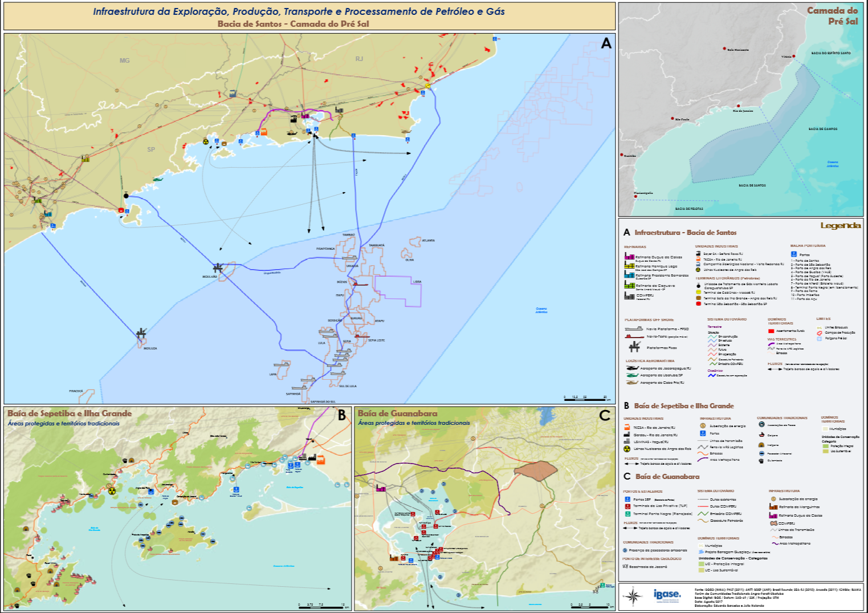Select the Plataformas Fixas legend icon
The image size is (868, 613).
634,347
